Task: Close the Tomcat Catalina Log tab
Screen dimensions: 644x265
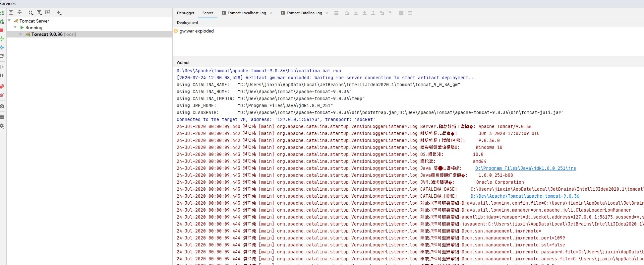Action: (x=327, y=13)
